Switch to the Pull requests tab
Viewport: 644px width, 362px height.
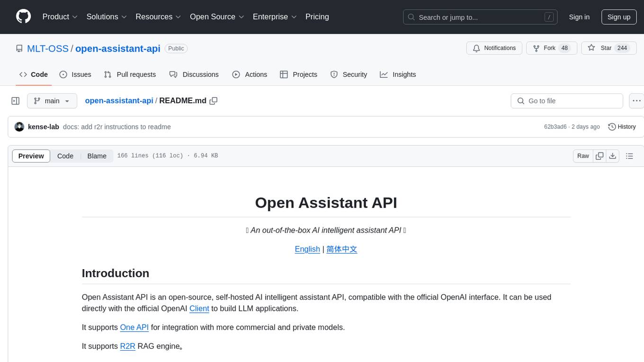tap(130, 74)
